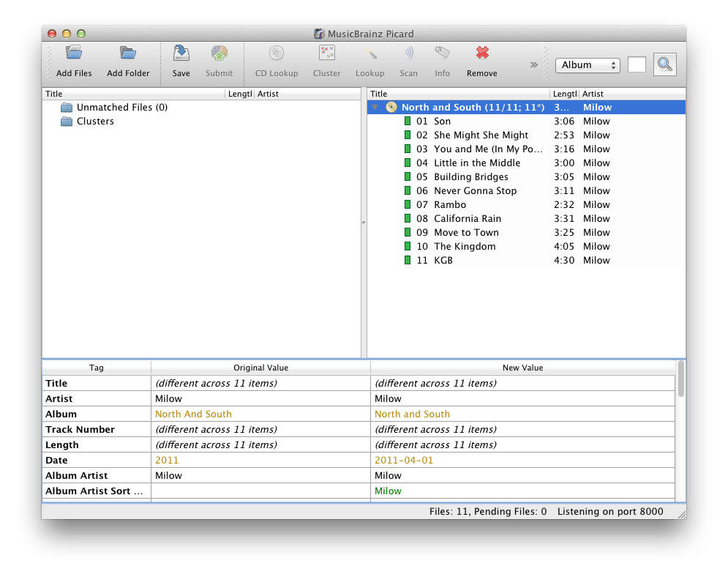Screen dimensions: 728x577
Task: Click 'Listening on port 8000' status text
Action: click(610, 512)
